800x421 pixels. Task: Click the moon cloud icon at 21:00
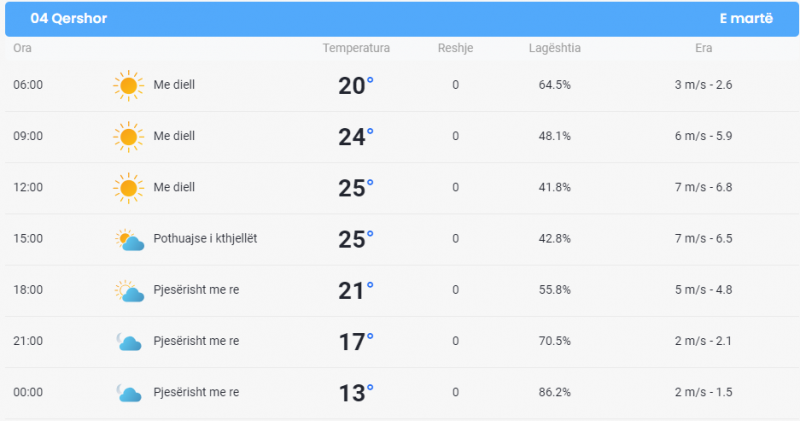[129, 342]
